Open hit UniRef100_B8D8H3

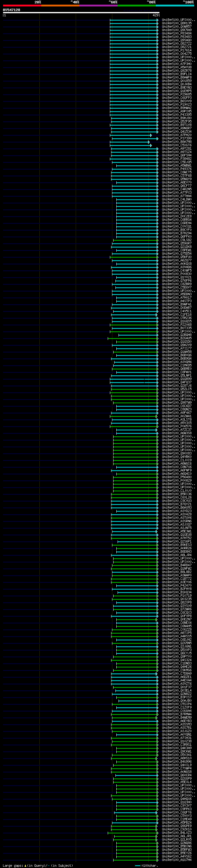(x=177, y=551)
